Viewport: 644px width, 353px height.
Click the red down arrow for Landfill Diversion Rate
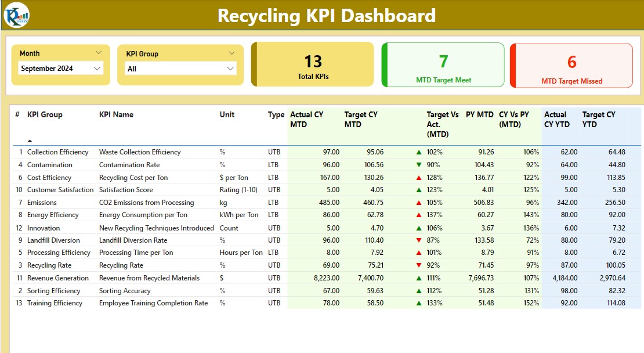[419, 240]
